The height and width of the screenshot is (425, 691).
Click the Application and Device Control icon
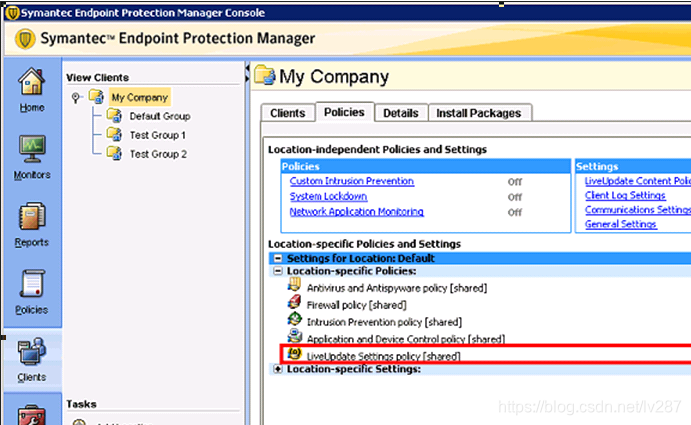[x=294, y=336]
